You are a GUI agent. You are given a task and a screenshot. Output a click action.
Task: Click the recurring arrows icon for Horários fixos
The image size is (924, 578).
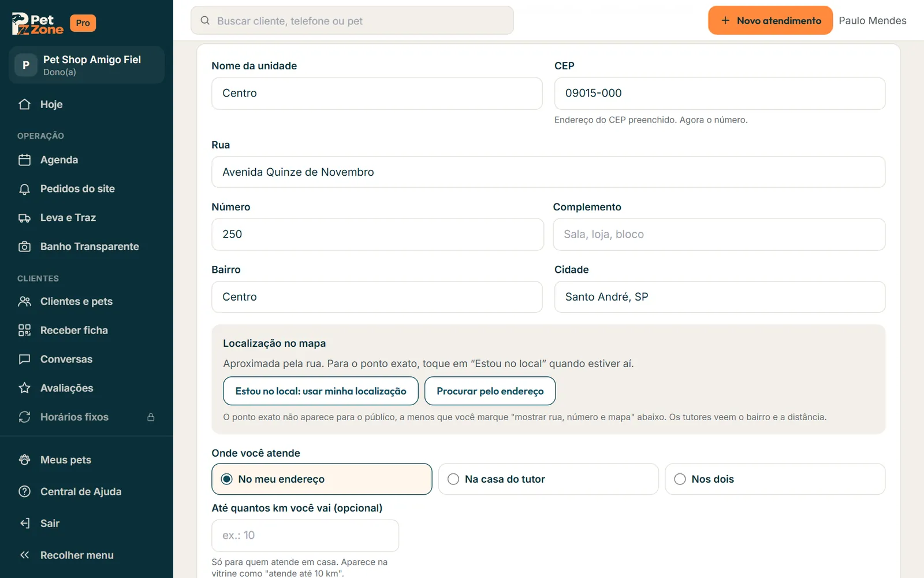click(x=24, y=417)
